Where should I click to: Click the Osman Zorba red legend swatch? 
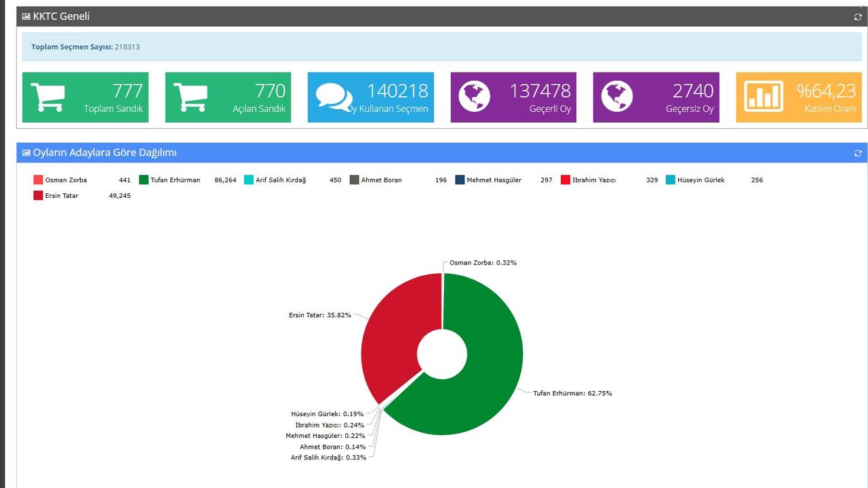38,180
